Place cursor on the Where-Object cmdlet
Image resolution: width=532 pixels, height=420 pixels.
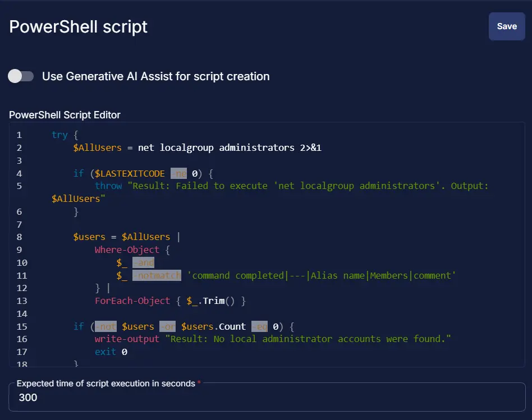(127, 250)
